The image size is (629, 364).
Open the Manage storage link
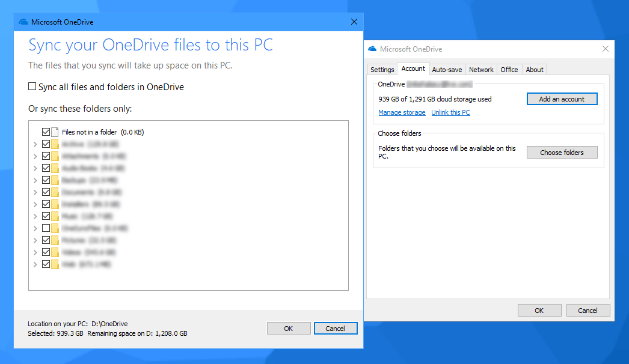tap(402, 112)
